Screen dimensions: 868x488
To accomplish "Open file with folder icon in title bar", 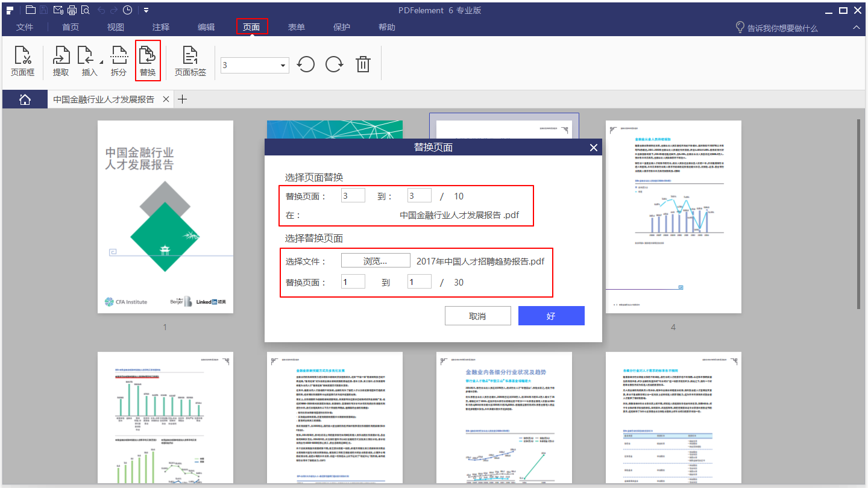I will click(30, 10).
